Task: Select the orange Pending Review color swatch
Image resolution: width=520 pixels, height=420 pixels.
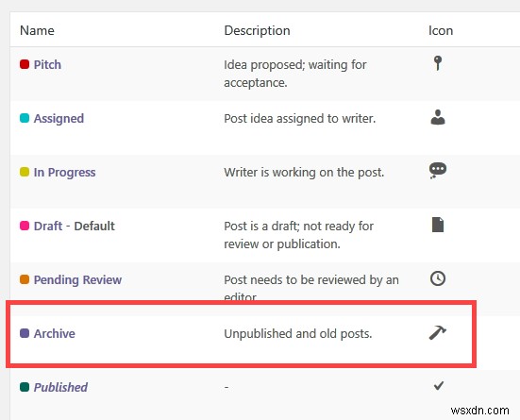Action: [25, 279]
